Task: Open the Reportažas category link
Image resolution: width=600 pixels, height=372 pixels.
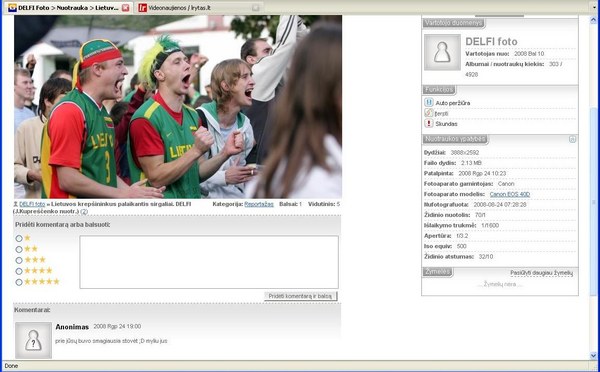Action: point(259,204)
